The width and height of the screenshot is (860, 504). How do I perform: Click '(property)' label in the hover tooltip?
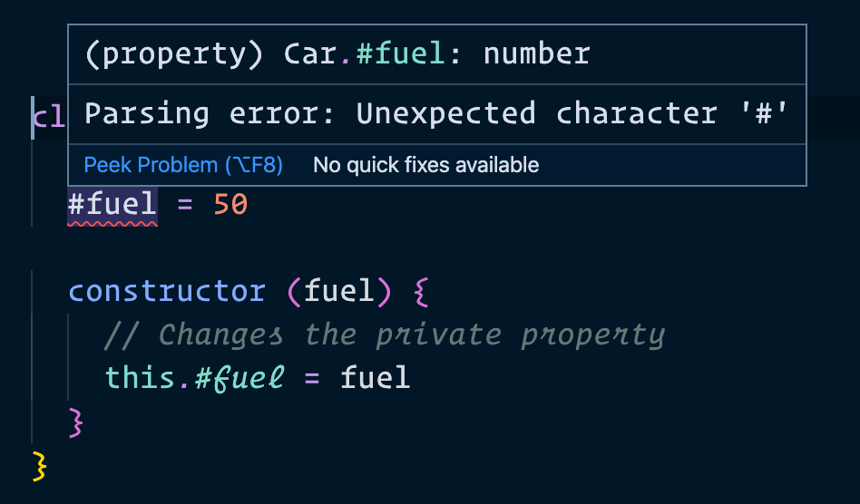174,54
